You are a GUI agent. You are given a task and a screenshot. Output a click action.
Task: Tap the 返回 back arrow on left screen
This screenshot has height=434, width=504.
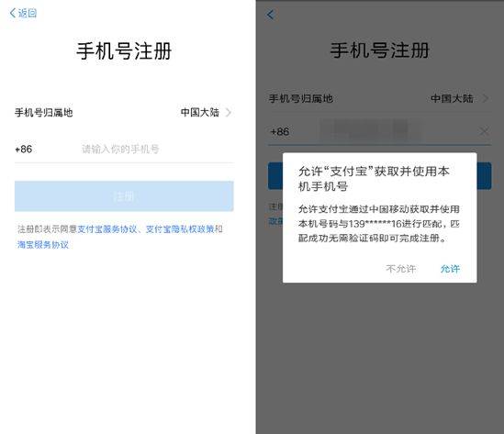(x=23, y=13)
